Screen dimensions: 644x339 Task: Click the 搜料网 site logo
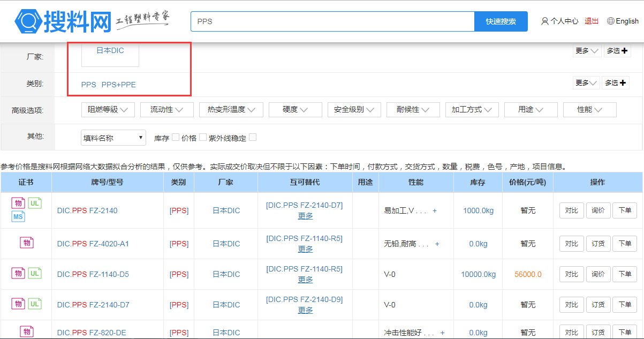tap(63, 21)
